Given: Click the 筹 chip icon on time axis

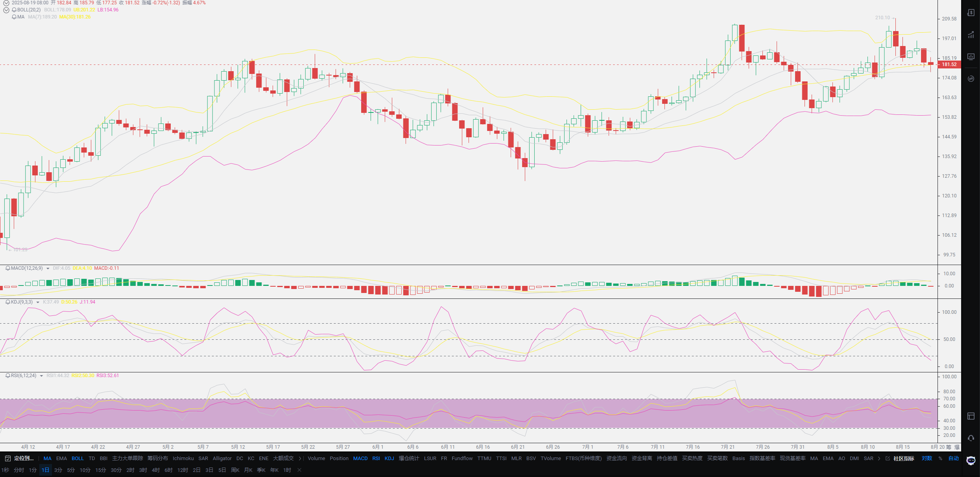Looking at the screenshot, I should (x=949, y=447).
